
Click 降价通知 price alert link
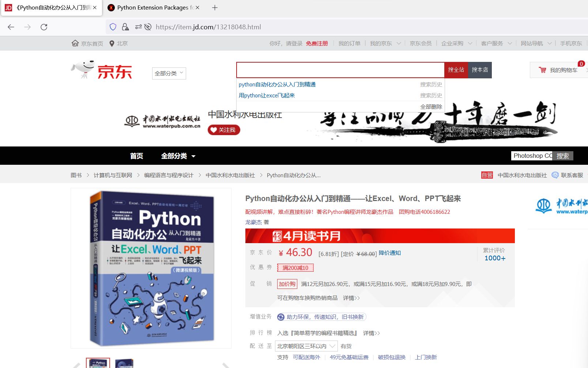[390, 253]
